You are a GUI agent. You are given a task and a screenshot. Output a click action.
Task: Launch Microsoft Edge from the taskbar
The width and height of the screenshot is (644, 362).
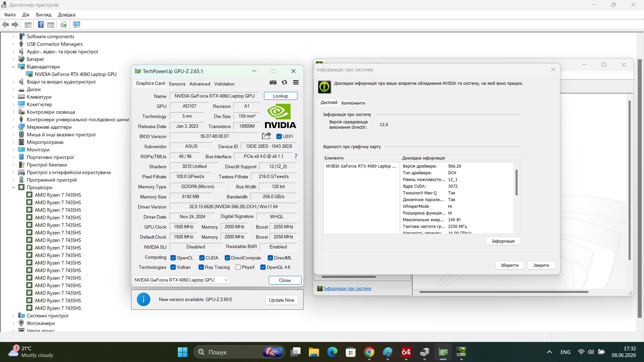(x=332, y=352)
